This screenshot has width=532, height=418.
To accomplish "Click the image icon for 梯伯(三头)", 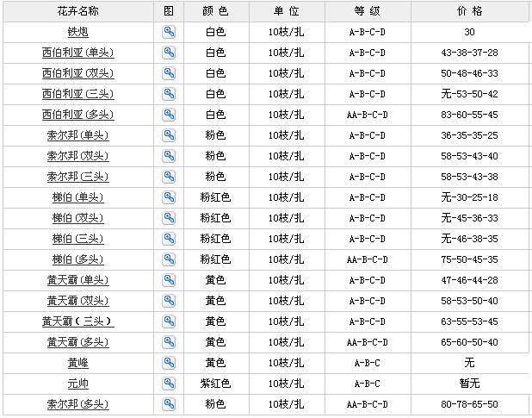I will click(x=169, y=239).
